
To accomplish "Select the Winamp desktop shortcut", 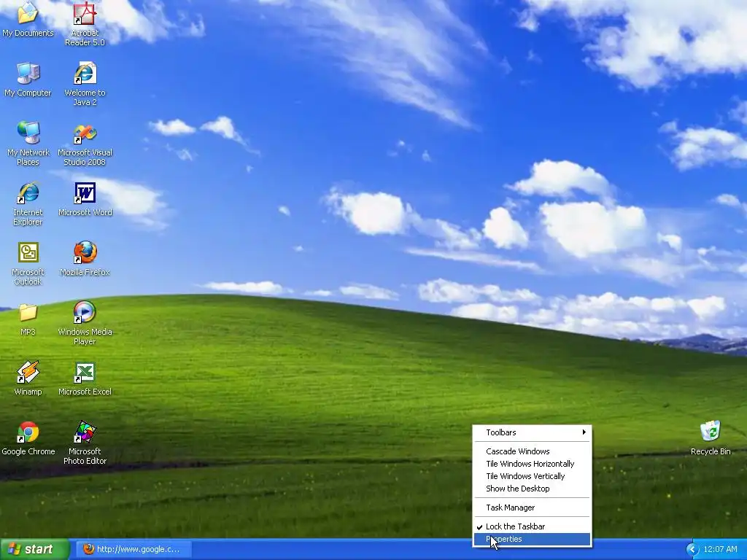I will tap(28, 379).
